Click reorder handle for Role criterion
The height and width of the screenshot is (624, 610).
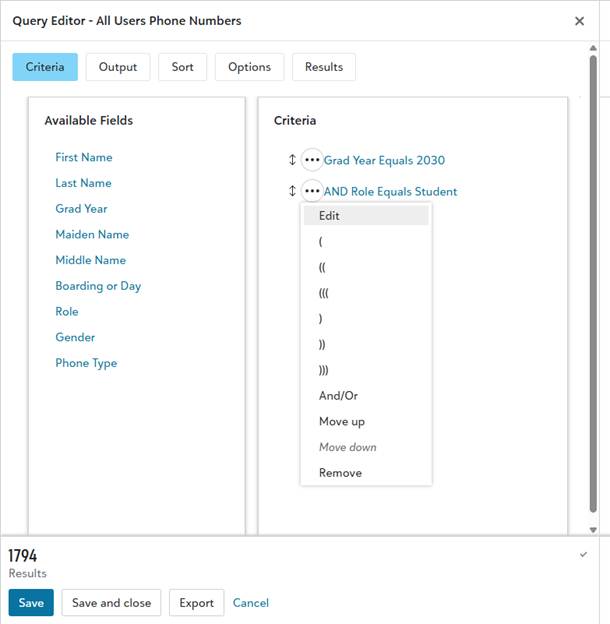tap(292, 191)
